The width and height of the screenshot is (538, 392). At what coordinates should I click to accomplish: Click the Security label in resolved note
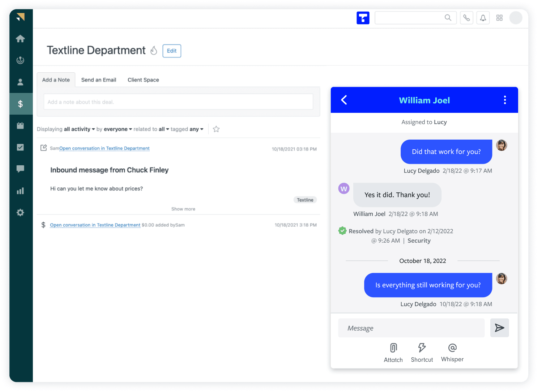click(419, 240)
